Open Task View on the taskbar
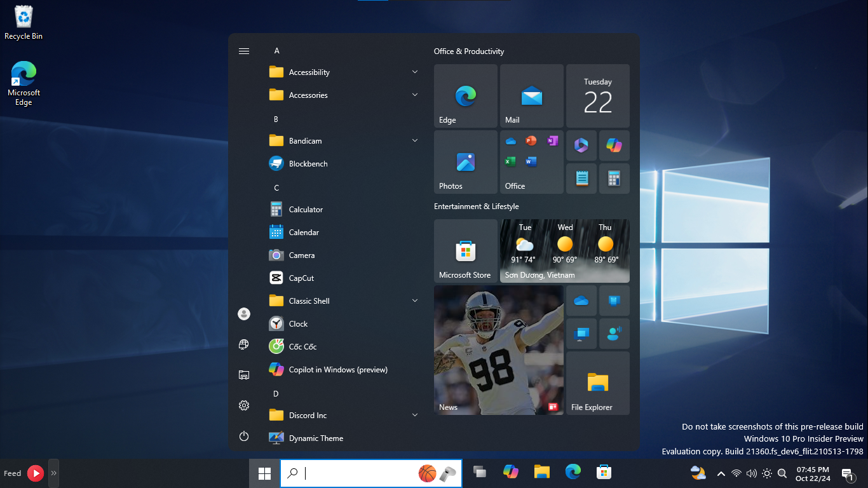 coord(480,472)
